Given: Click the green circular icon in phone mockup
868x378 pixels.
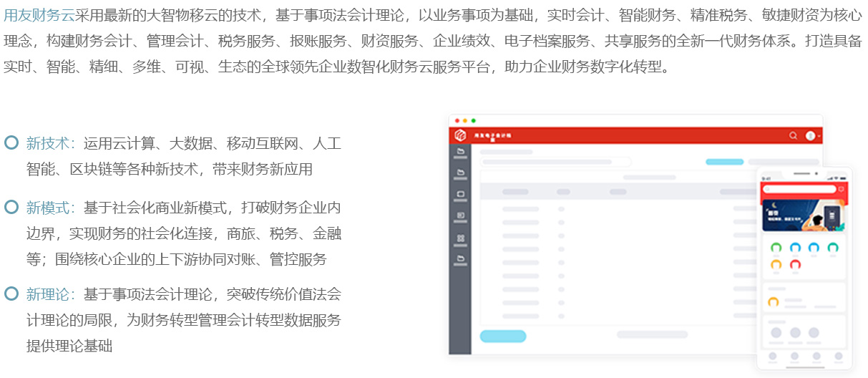Looking at the screenshot, I should click(776, 248).
